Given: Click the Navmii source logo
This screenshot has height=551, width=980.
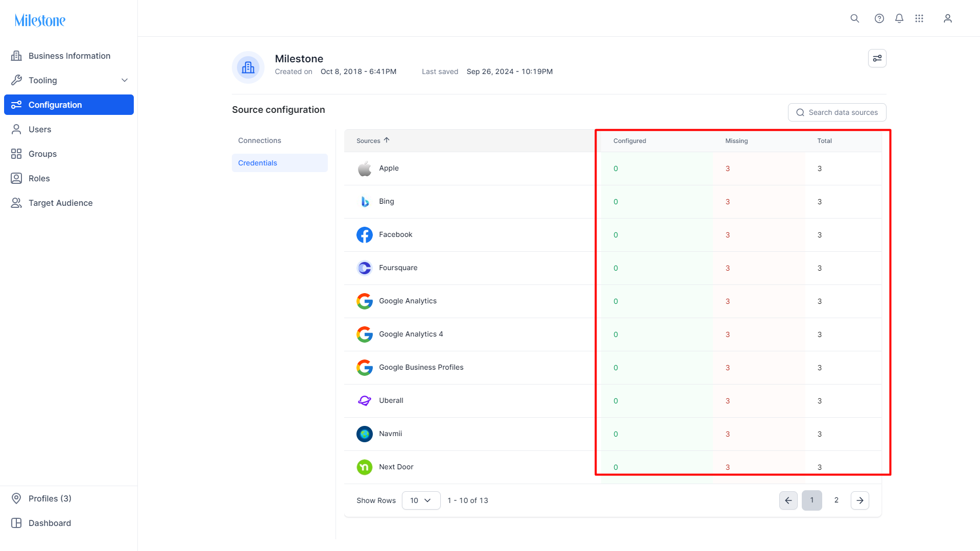Looking at the screenshot, I should (365, 434).
